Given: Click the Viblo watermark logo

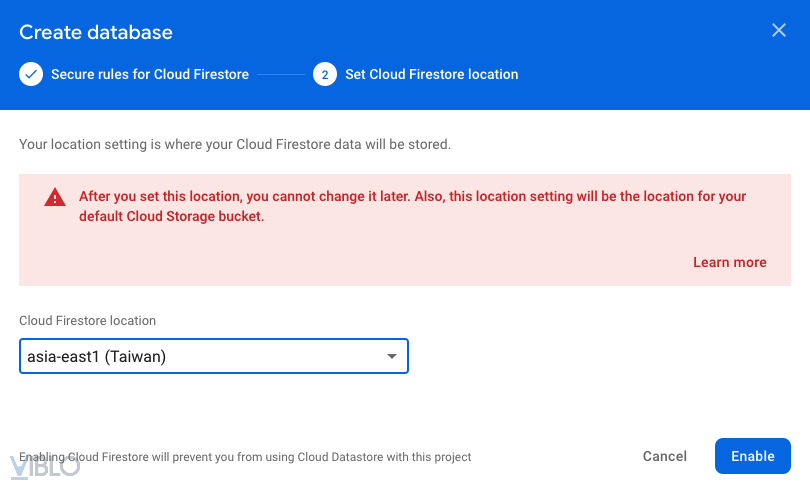Looking at the screenshot, I should coord(44,466).
